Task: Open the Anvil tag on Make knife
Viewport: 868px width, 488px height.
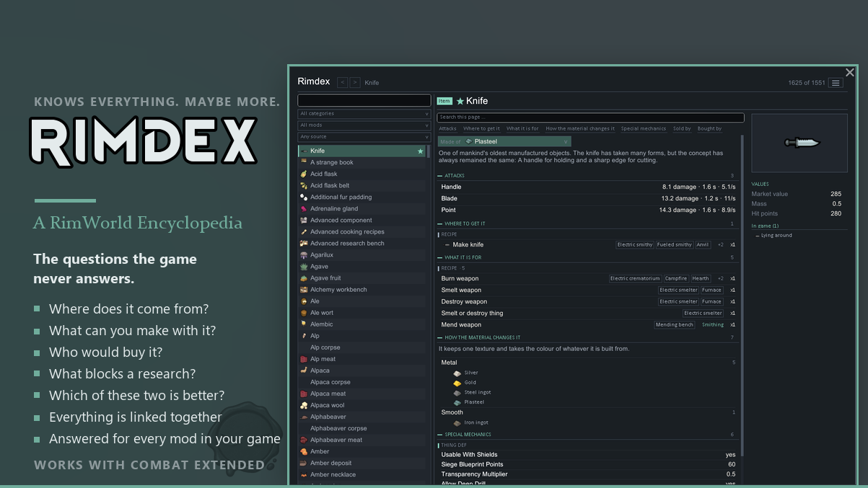Action: tap(703, 245)
